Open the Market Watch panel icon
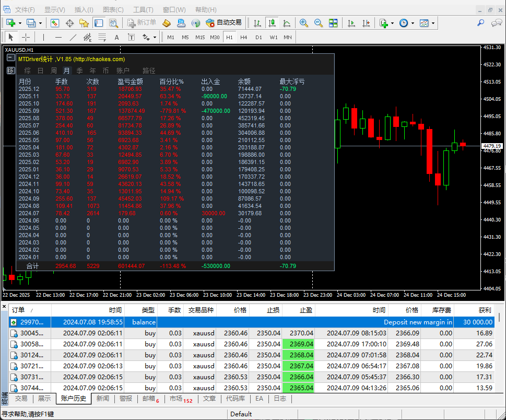 point(55,23)
